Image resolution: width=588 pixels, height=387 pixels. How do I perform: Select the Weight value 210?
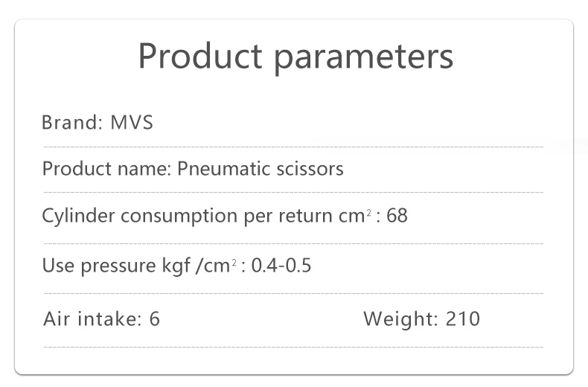click(463, 319)
